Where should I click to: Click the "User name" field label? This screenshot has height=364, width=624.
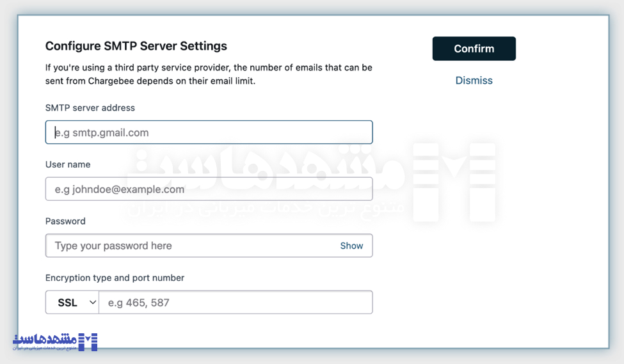(68, 164)
